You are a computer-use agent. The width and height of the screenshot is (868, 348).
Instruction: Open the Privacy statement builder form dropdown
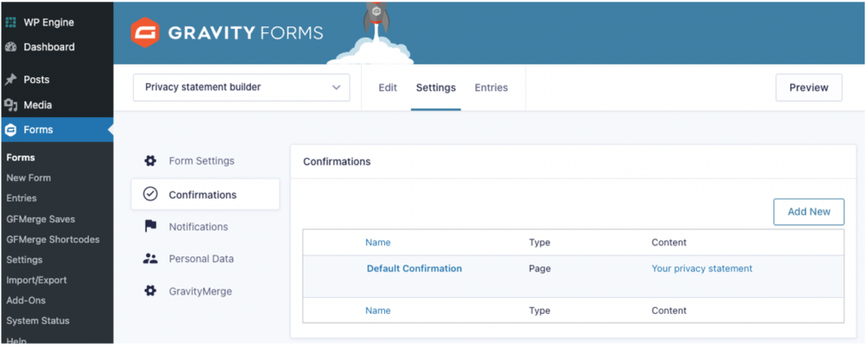242,87
